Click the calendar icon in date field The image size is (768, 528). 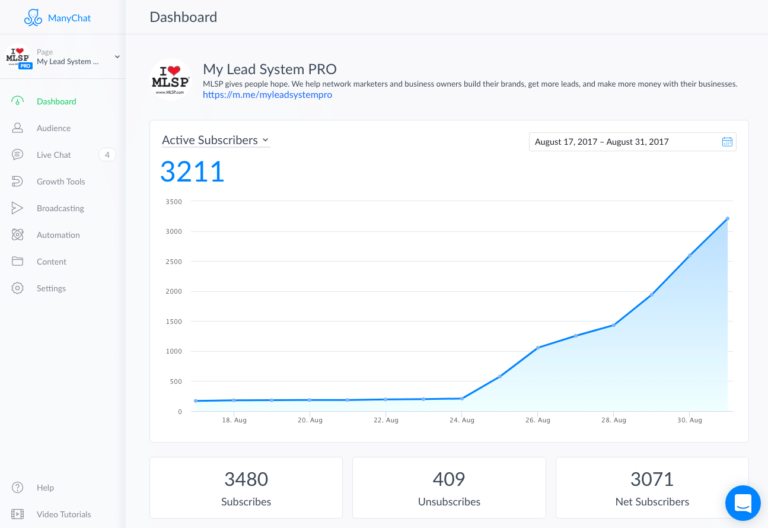point(727,142)
